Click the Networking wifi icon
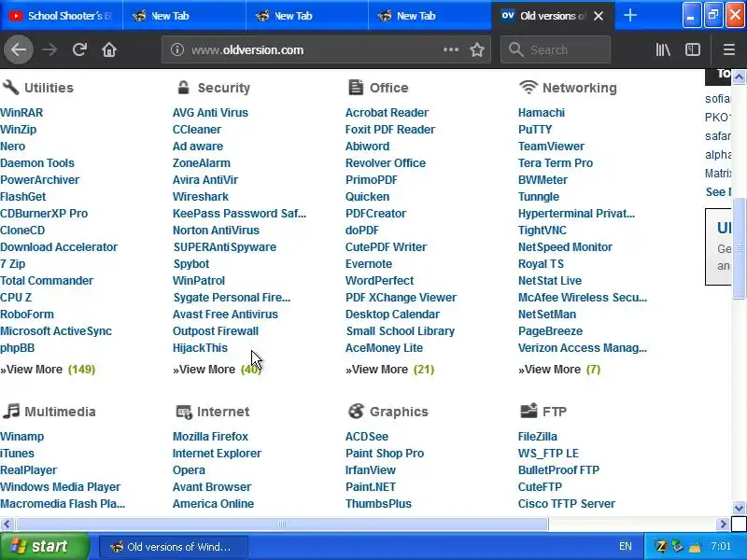Viewport: 747px width, 560px height. point(529,87)
